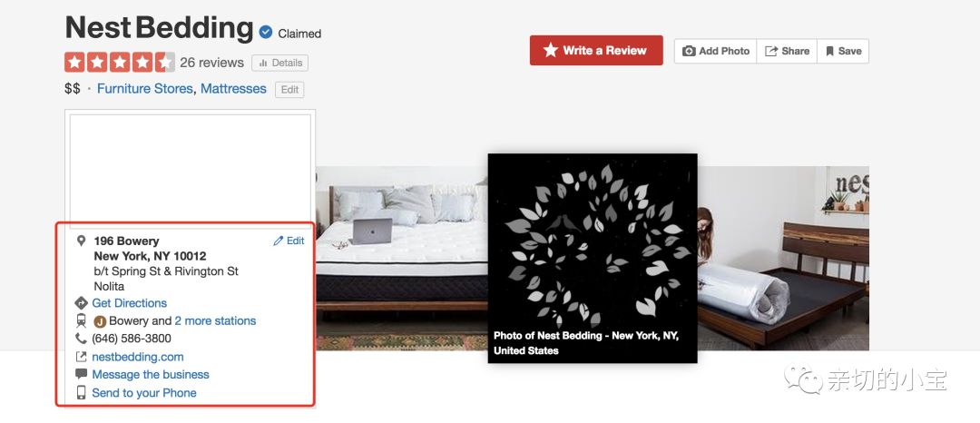The height and width of the screenshot is (423, 980).
Task: Click the train transit icon
Action: tap(81, 320)
